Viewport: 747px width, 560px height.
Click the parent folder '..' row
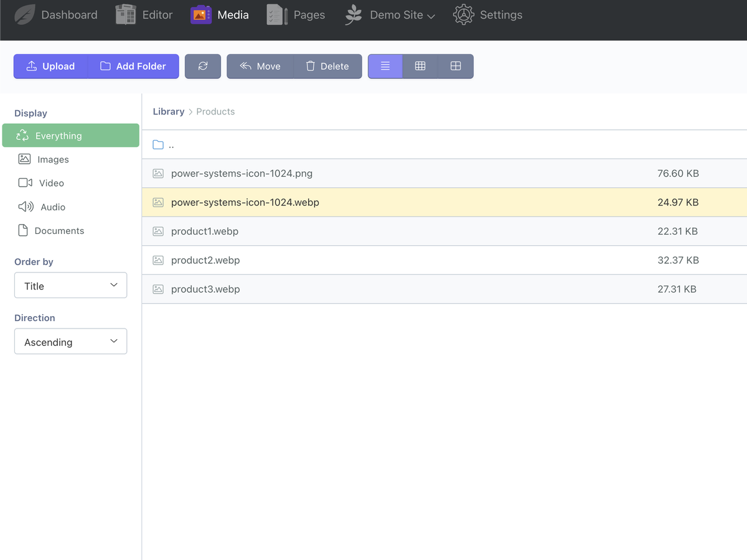tap(444, 144)
